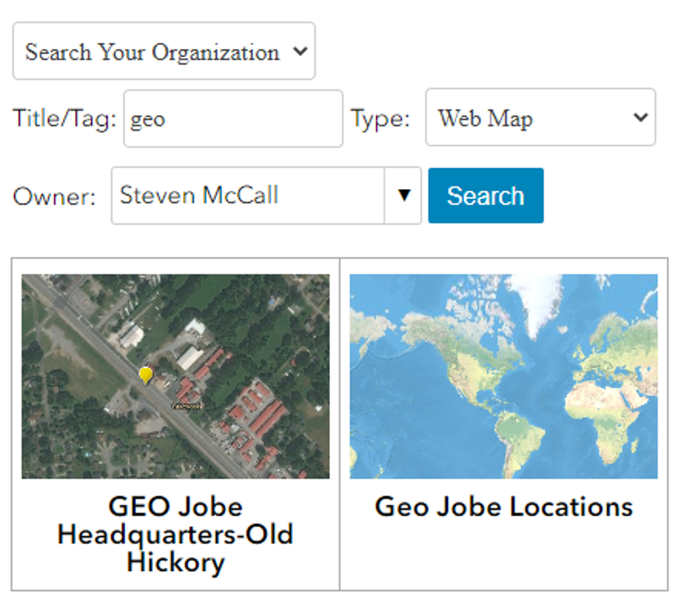Click the Search button

point(485,195)
